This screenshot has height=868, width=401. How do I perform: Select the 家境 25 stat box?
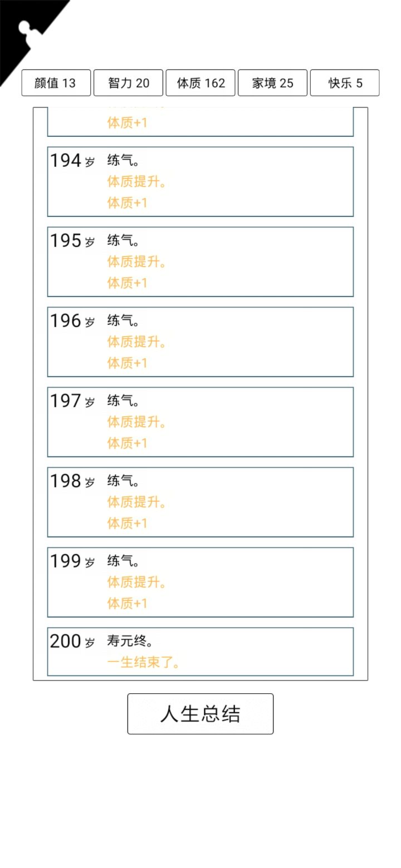(x=272, y=83)
